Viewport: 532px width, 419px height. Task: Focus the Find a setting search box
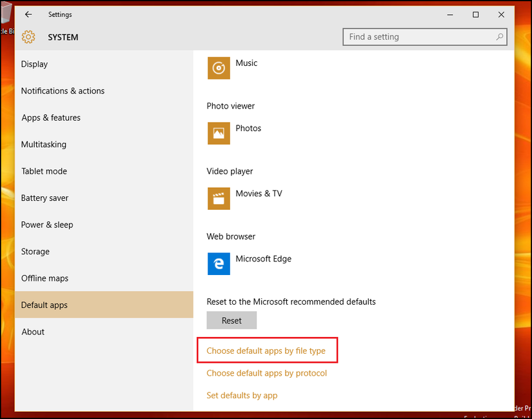point(419,37)
